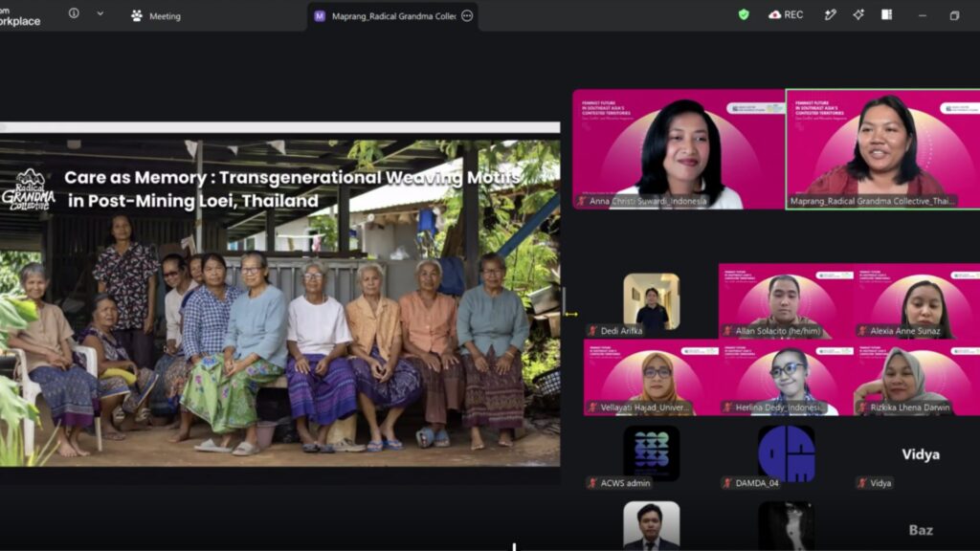Screen dimensions: 980x551
Task: Select the Baz participant tile
Action: [920, 530]
